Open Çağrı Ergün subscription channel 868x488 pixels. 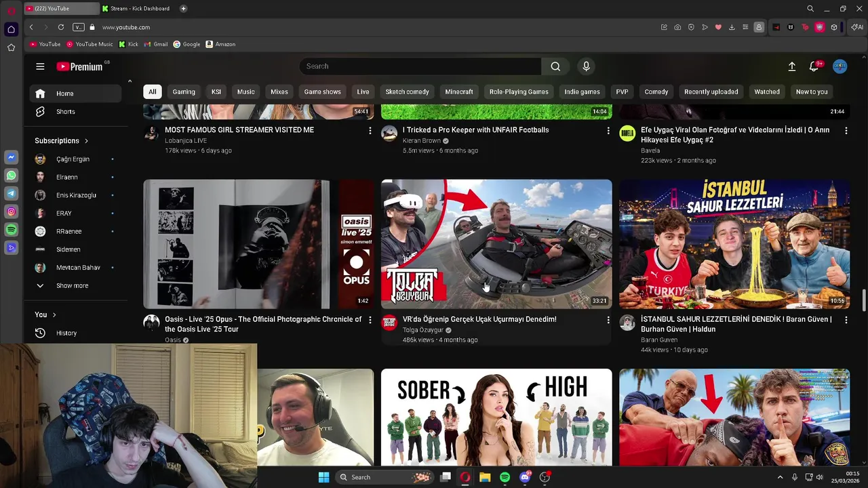[x=75, y=159]
